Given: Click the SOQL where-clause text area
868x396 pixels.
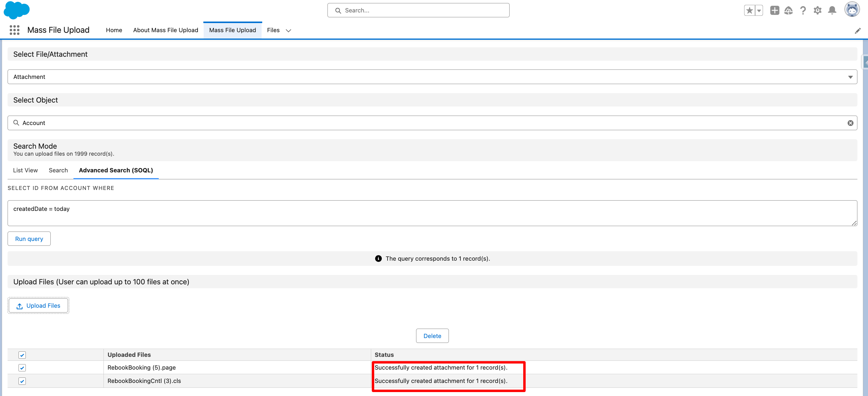Looking at the screenshot, I should [x=432, y=213].
